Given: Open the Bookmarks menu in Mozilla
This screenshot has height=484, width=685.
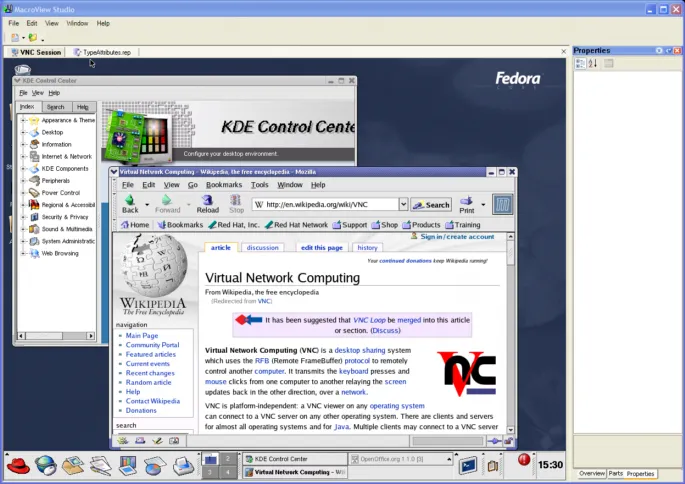Looking at the screenshot, I should tap(224, 185).
